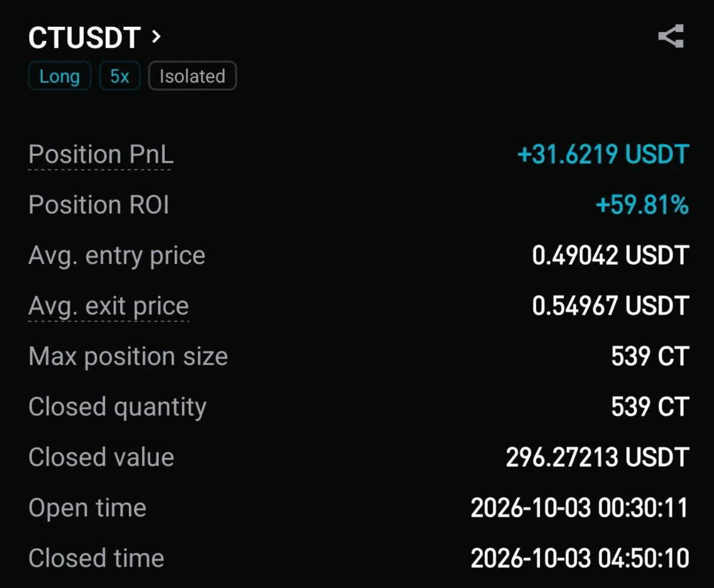Select the Closed time timestamp
The image size is (714, 588).
[580, 558]
